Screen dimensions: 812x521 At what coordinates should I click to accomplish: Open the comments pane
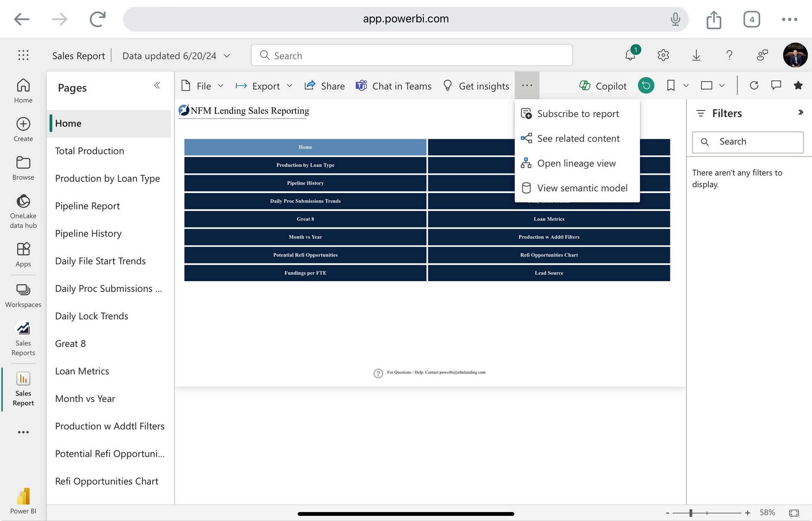(x=776, y=86)
